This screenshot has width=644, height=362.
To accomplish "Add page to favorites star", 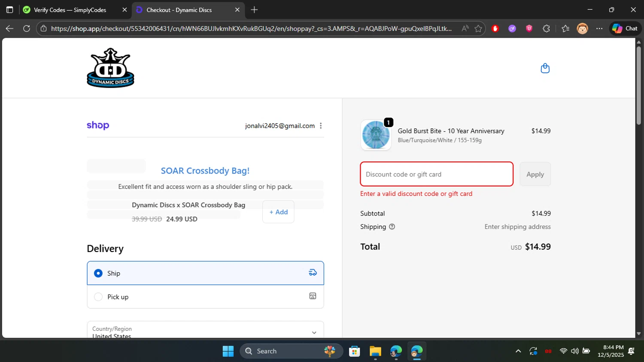I will [478, 28].
